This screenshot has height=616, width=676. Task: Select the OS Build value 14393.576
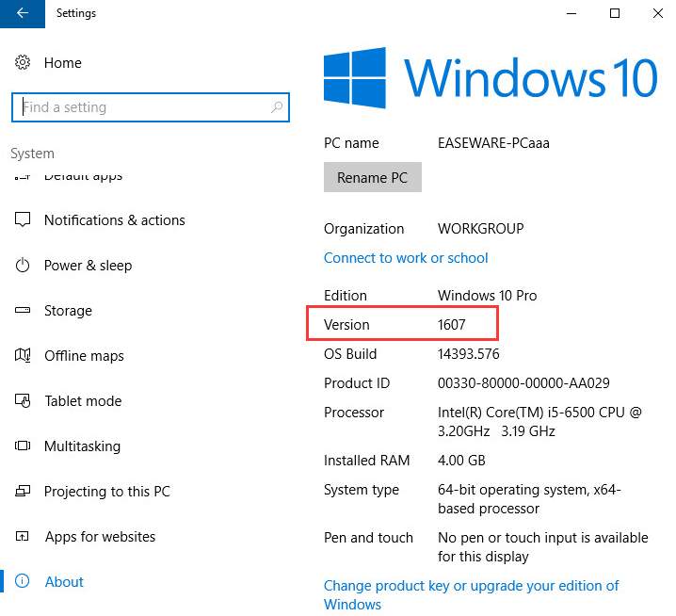tap(469, 354)
